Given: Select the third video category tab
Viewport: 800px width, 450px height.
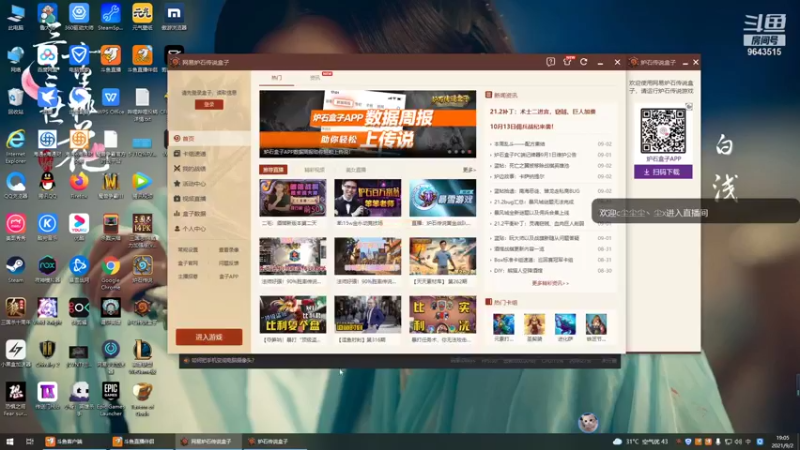Looking at the screenshot, I should coord(356,170).
